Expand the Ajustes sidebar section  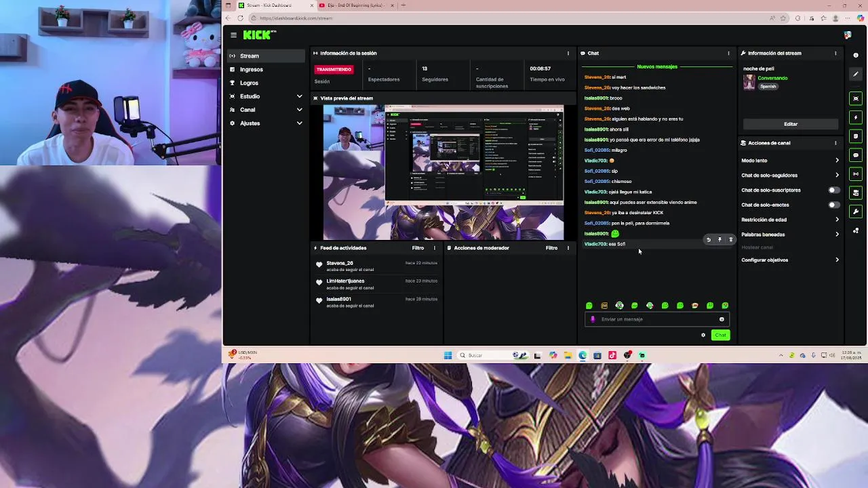265,123
